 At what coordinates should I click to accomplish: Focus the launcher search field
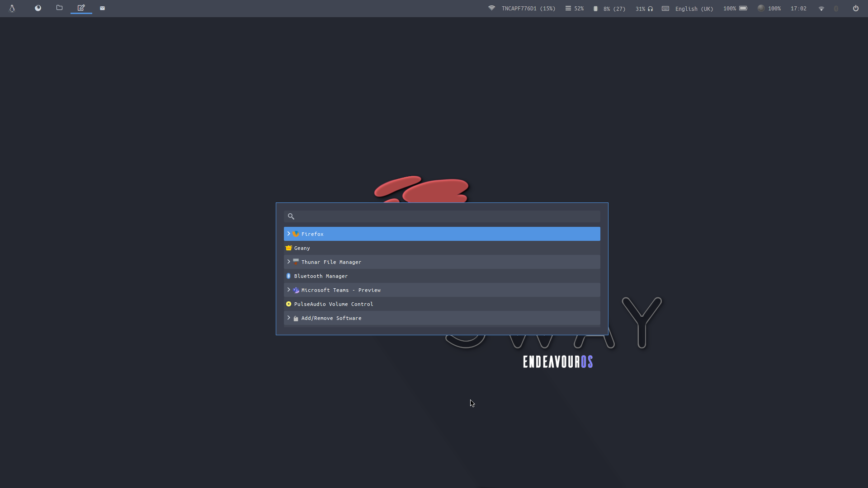click(442, 216)
